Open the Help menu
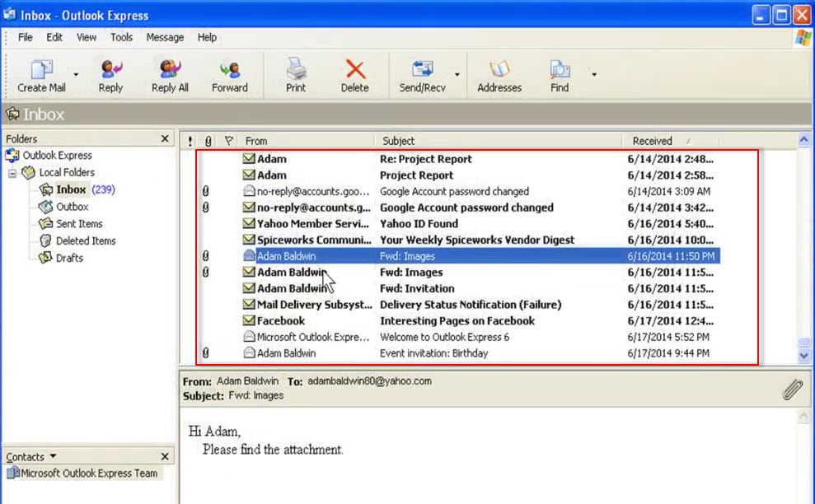Screen dimensions: 815x504 pyautogui.click(x=207, y=37)
